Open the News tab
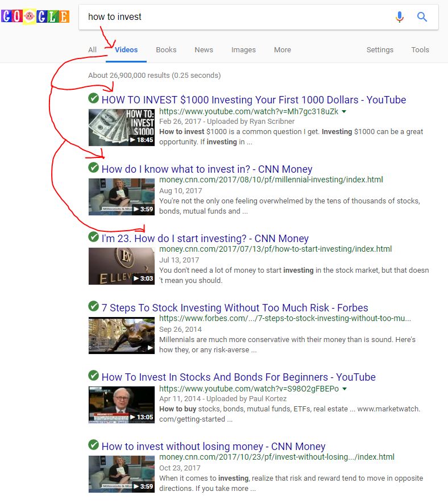Screen dimensions: 448x504 point(204,50)
